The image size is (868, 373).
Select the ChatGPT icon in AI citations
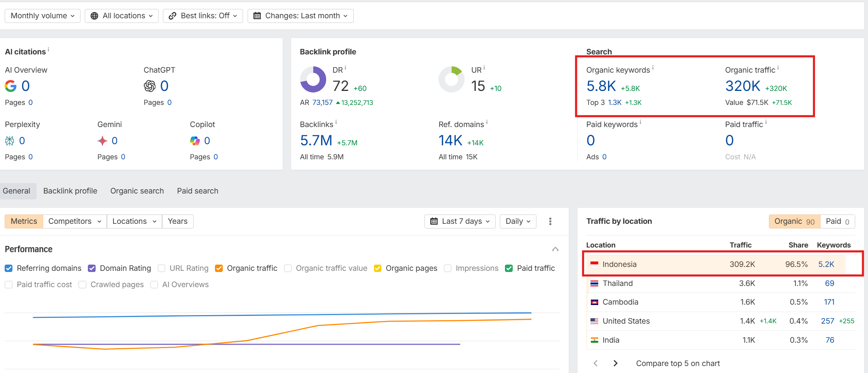[150, 86]
